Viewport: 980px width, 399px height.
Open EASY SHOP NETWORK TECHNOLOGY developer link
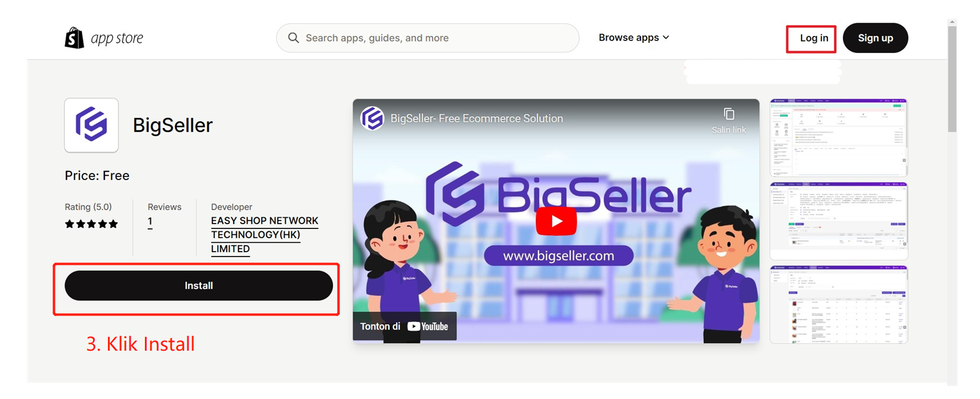click(x=264, y=235)
